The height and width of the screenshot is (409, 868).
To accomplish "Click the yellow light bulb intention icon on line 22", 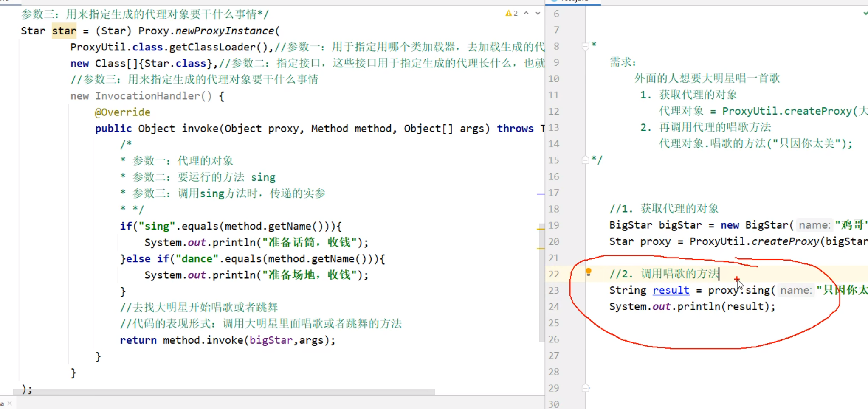I will point(588,272).
